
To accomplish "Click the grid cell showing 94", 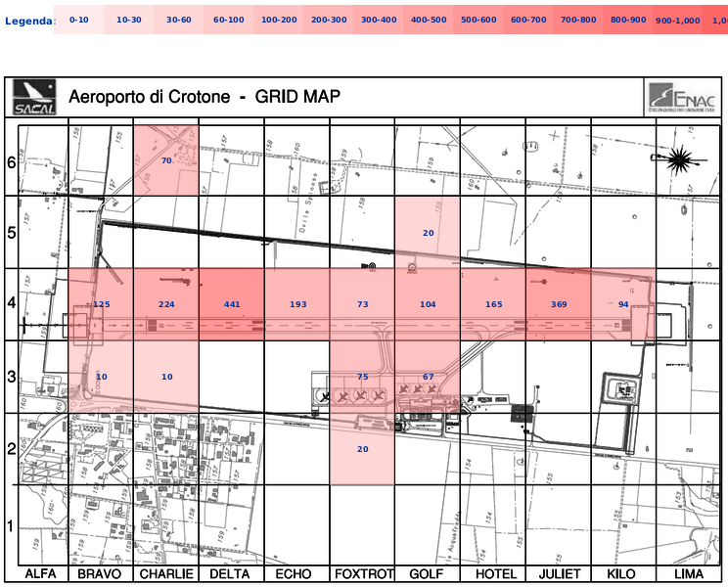I will click(623, 304).
